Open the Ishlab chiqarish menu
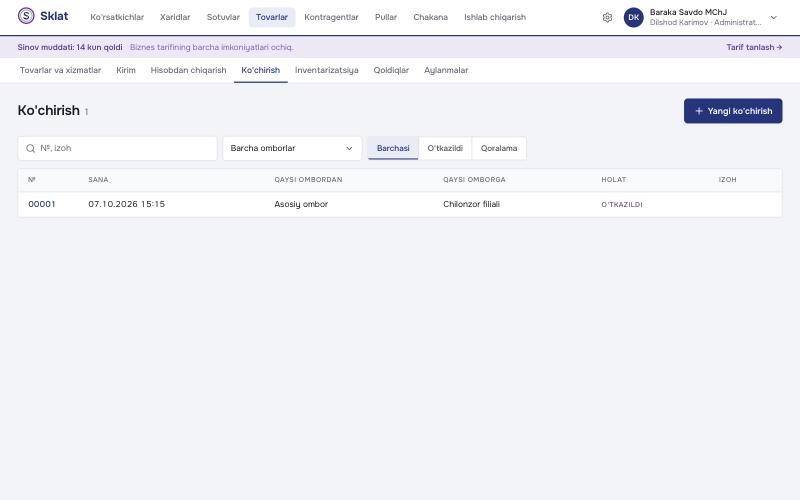800x500 pixels. coord(495,17)
